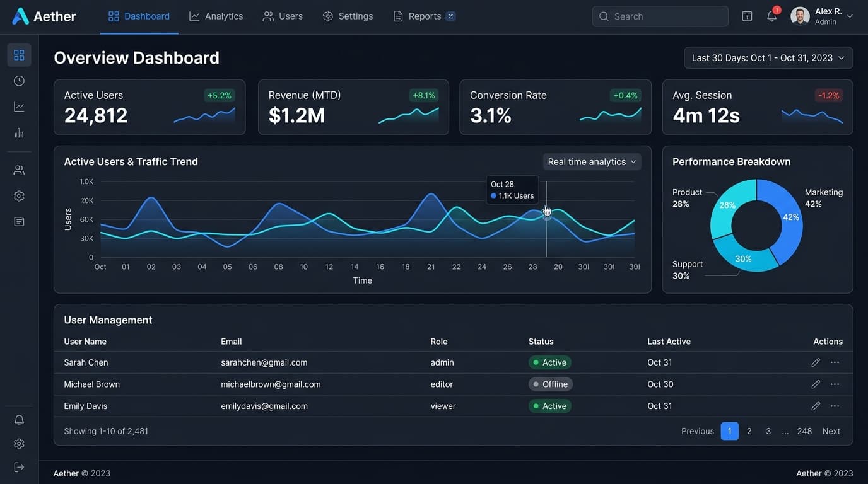This screenshot has width=868, height=484.
Task: Open the Real time analytics dropdown
Action: (592, 162)
